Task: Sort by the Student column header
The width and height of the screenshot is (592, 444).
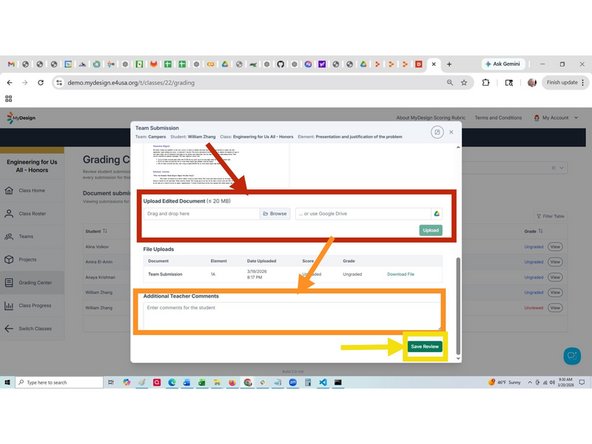Action: tap(96, 231)
